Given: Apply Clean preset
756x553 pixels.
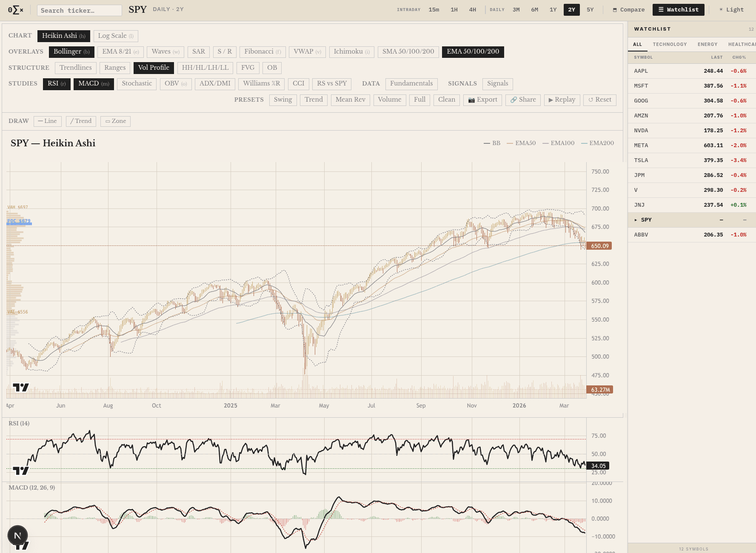Looking at the screenshot, I should [x=447, y=100].
